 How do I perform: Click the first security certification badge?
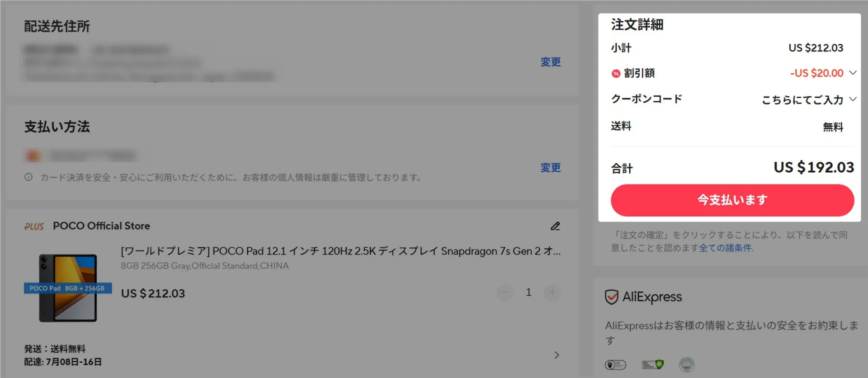(616, 364)
